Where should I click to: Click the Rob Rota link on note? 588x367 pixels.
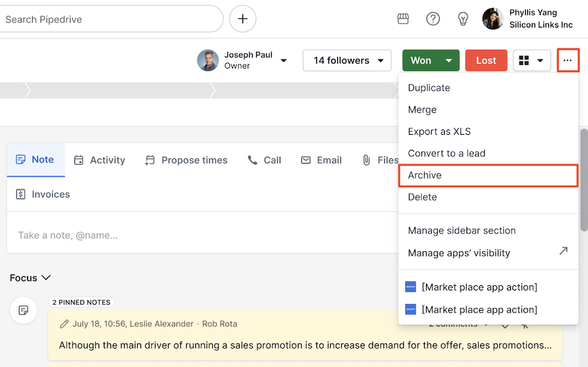(220, 324)
